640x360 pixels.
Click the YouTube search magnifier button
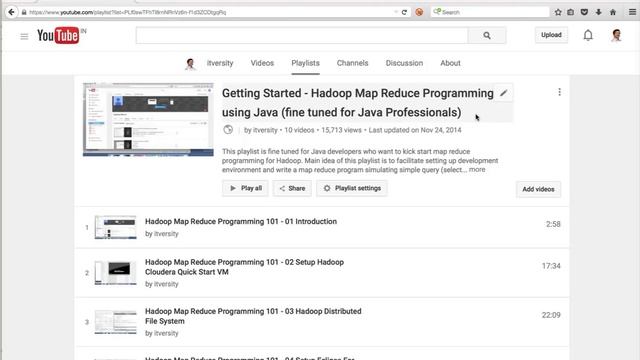click(x=487, y=36)
